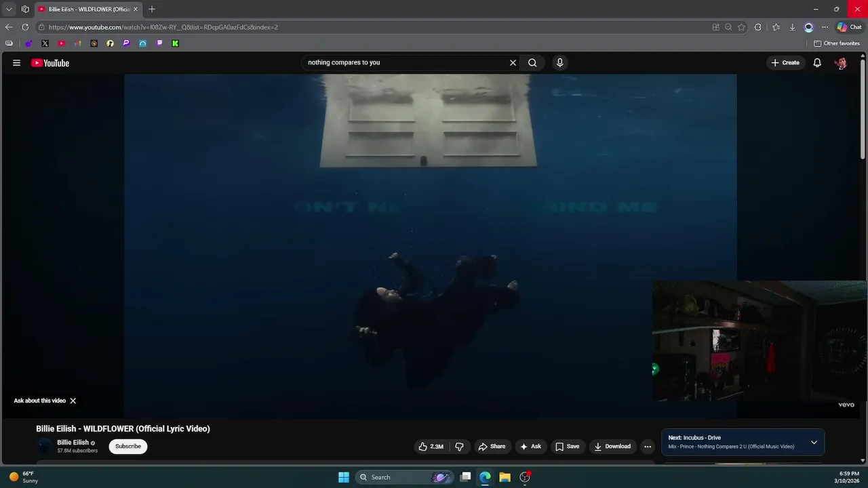Screen dimensions: 868x488
Task: Open the tab actions dropdown arrow
Action: [9, 9]
